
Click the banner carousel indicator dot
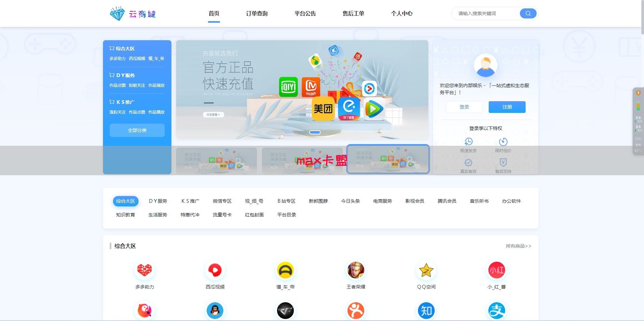(x=315, y=132)
